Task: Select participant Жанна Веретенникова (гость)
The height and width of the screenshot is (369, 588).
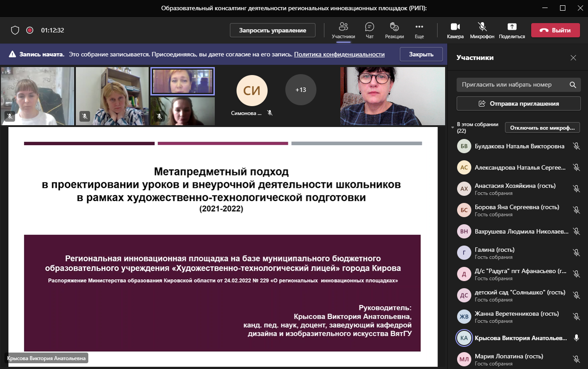Action: [518, 317]
